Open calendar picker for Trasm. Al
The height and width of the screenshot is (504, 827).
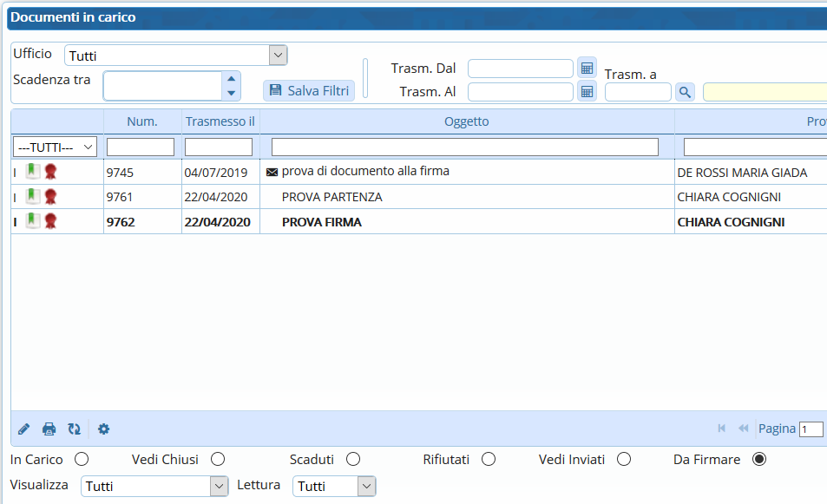587,91
